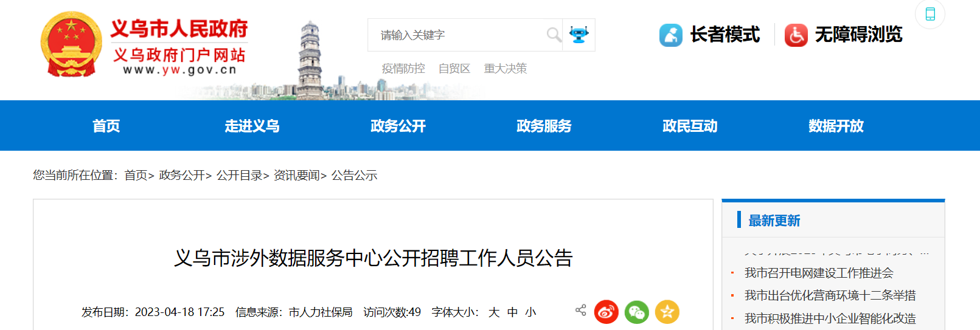Share the article to Weibo
Screen dimensions: 980x330
(x=606, y=312)
